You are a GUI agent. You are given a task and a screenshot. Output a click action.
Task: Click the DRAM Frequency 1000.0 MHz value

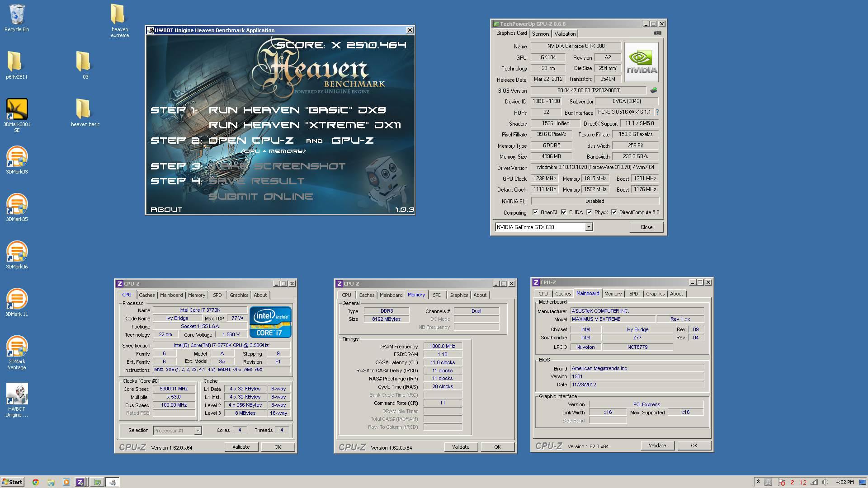443,346
